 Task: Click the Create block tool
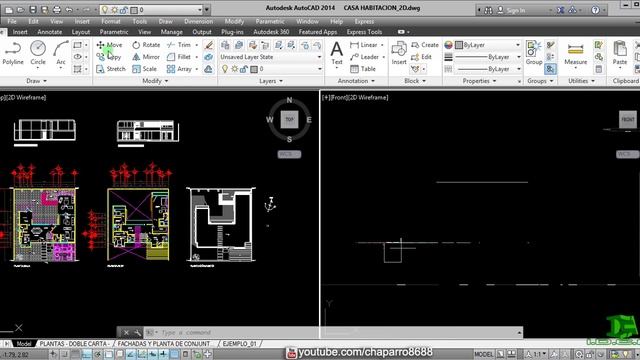pyautogui.click(x=425, y=45)
